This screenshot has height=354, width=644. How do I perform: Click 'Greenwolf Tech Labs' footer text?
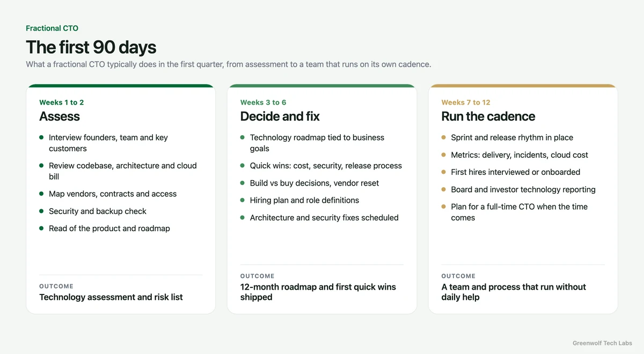602,343
